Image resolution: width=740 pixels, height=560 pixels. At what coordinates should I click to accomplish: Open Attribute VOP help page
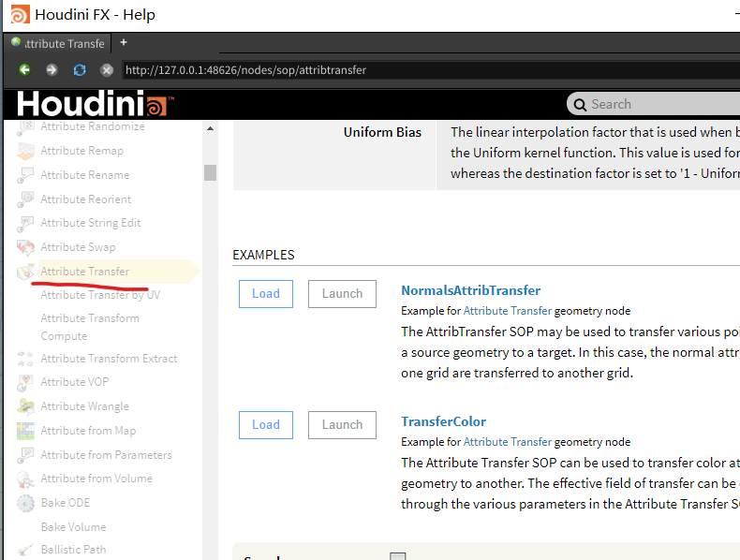[x=75, y=382]
